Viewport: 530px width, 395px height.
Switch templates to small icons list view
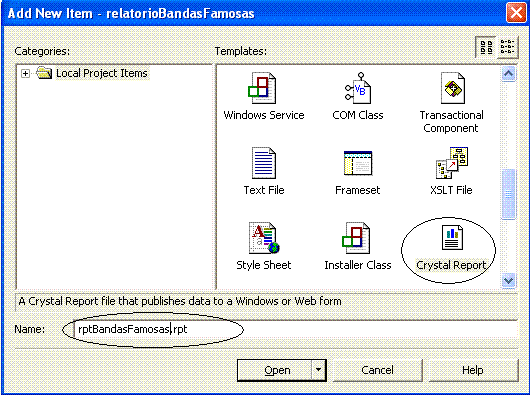(507, 47)
